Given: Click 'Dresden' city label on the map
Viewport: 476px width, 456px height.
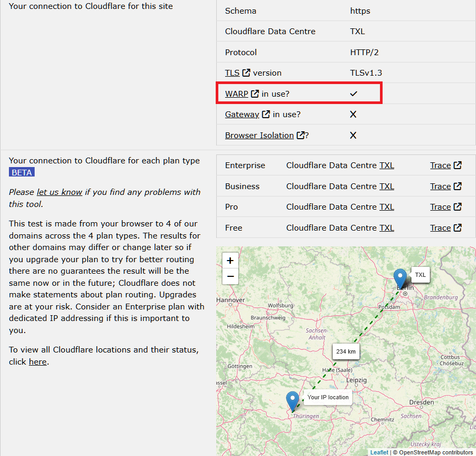Looking at the screenshot, I should click(421, 402).
